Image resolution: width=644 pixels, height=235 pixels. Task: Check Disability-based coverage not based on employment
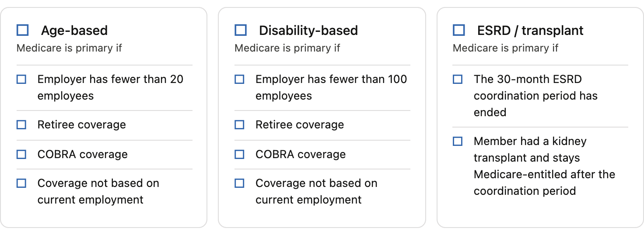[239, 183]
